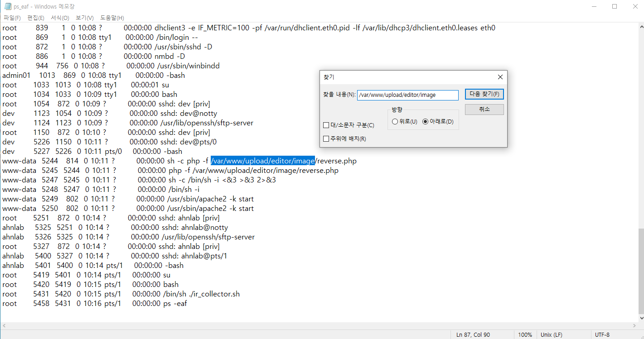
Task: Open the 서식(O) menu
Action: [x=60, y=18]
